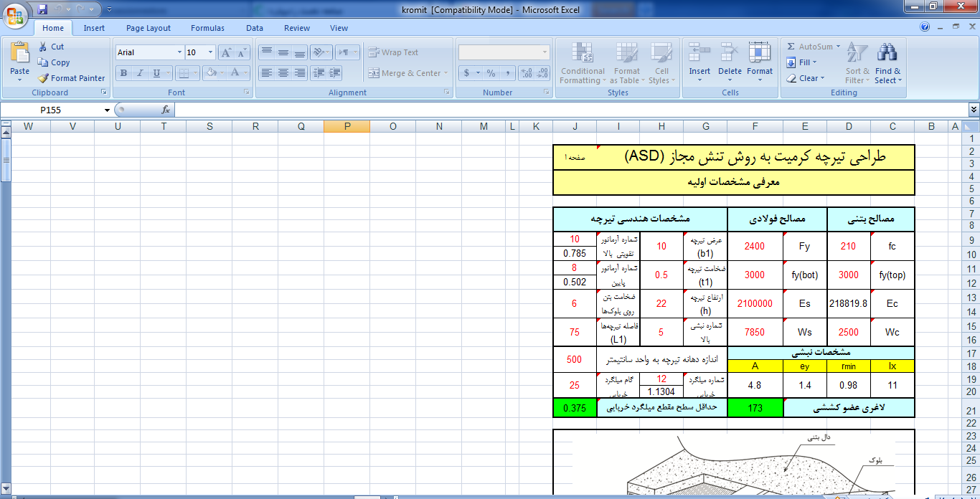Open Sort & Filter options
Image resolution: width=980 pixels, height=499 pixels.
[857, 65]
